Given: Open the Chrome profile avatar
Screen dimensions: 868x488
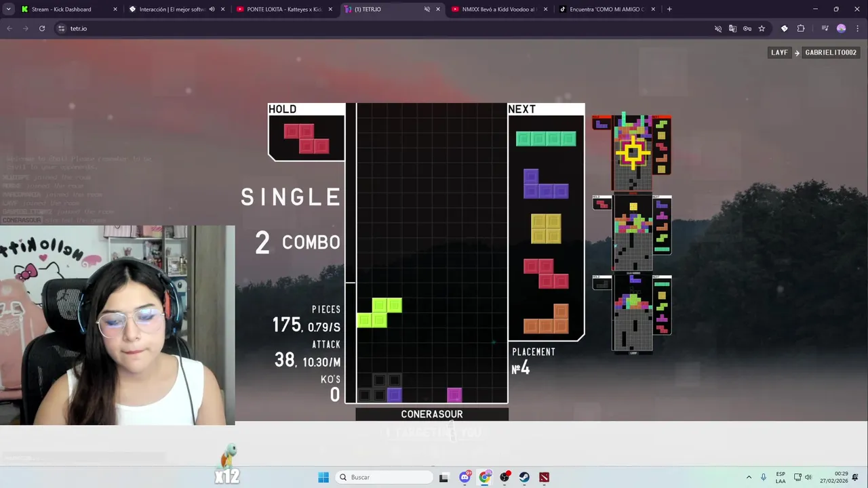Looking at the screenshot, I should point(842,28).
